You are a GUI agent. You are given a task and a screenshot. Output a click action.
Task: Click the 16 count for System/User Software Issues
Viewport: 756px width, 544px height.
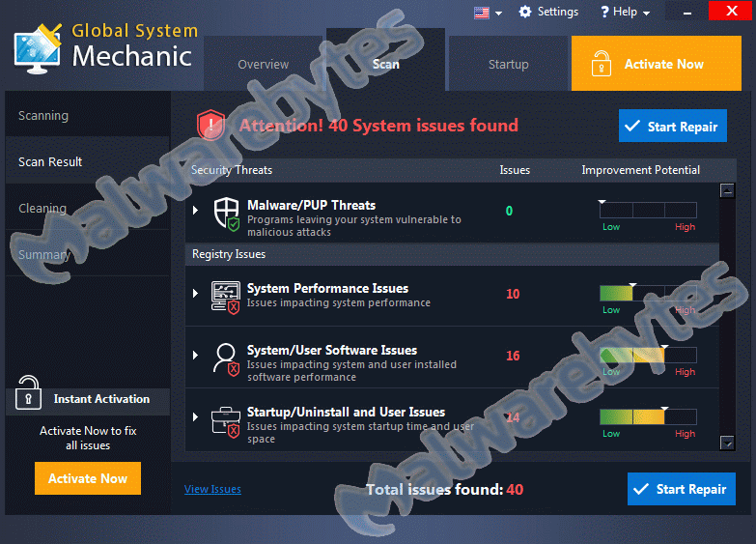pos(513,356)
